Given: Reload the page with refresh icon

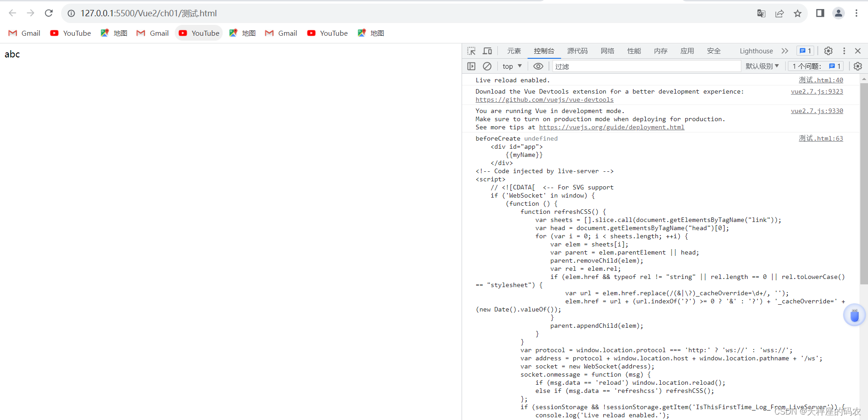Looking at the screenshot, I should tap(49, 13).
